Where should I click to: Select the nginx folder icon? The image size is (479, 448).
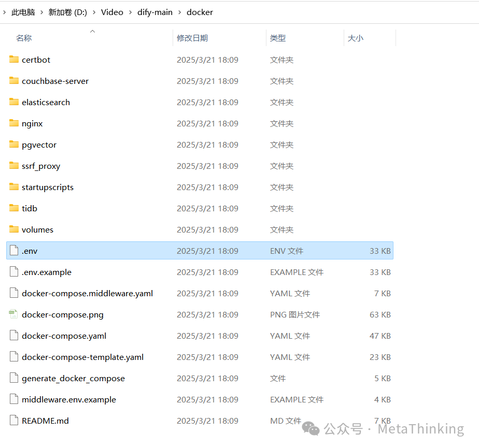pos(14,123)
